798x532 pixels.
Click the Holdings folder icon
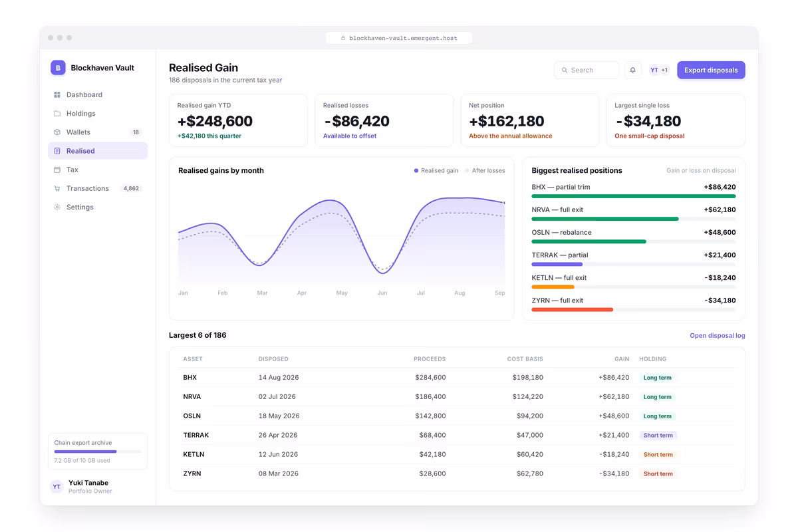point(57,114)
